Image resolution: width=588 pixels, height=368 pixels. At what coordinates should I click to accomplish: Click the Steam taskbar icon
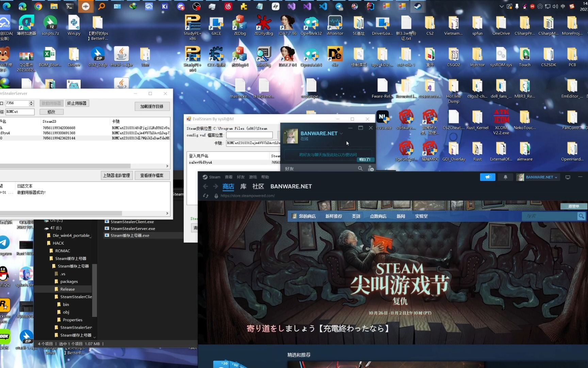click(x=418, y=6)
